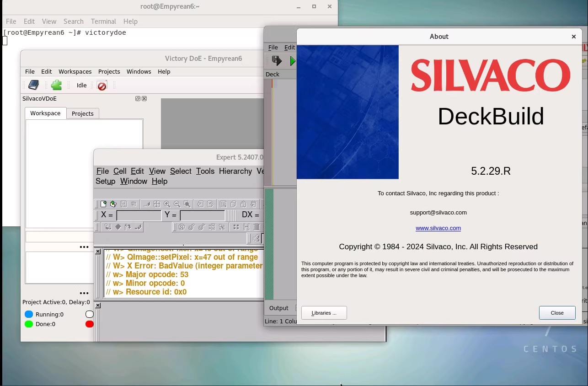Screen dimensions: 588x386
Task: Click the Y coordinate input field in Expert
Action: coord(203,215)
